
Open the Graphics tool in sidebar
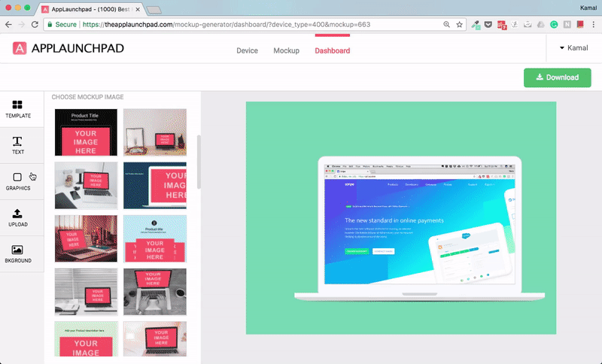coord(18,181)
